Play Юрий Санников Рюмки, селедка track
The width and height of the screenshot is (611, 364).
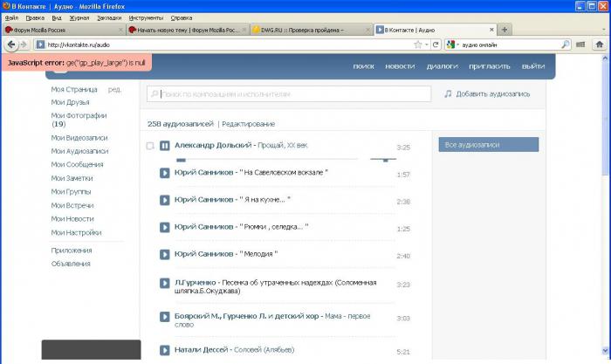click(165, 227)
